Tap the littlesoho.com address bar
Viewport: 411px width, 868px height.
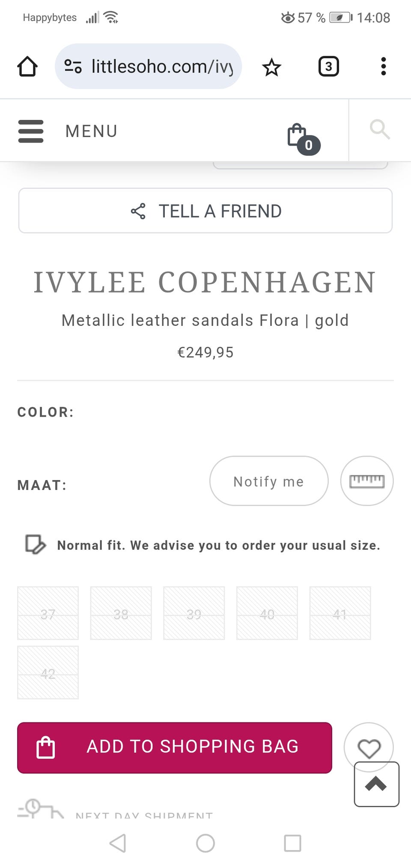[x=163, y=67]
